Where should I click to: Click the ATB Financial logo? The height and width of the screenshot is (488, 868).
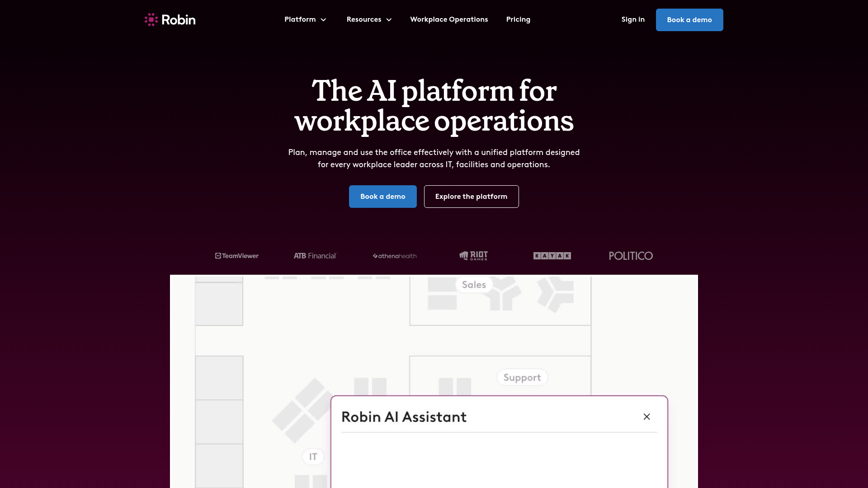click(315, 256)
